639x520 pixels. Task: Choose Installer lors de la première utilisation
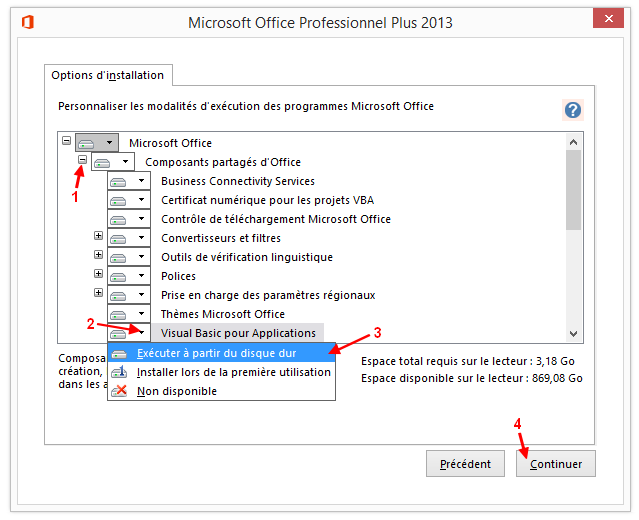[233, 372]
